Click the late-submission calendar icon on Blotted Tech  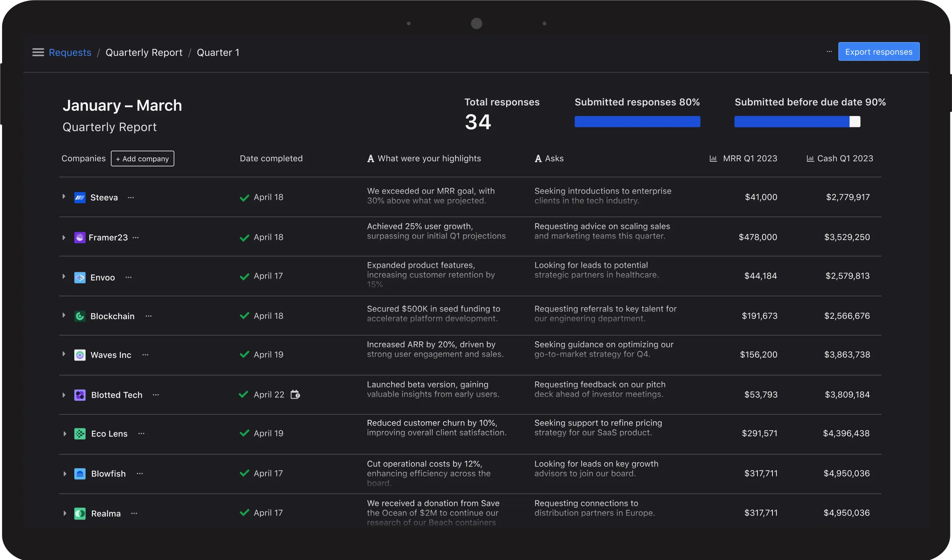click(x=295, y=395)
